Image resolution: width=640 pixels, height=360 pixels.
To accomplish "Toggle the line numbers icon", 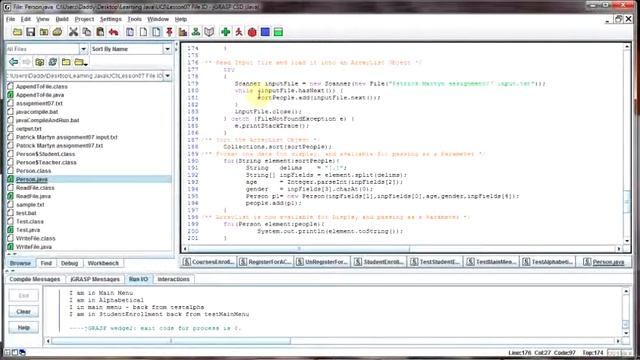I will (x=156, y=32).
